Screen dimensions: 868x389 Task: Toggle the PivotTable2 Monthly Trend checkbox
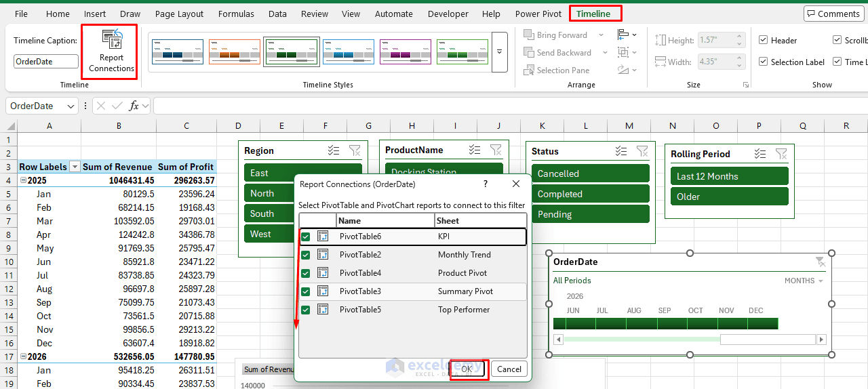click(x=306, y=255)
